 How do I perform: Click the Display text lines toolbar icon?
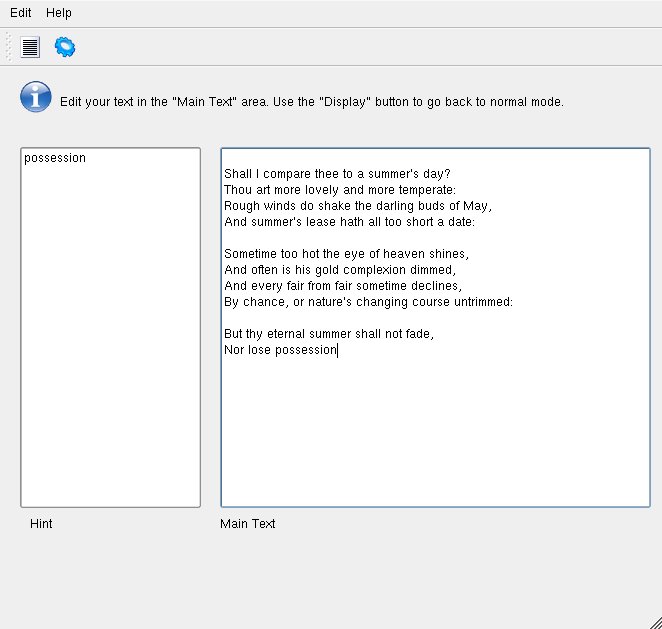30,47
